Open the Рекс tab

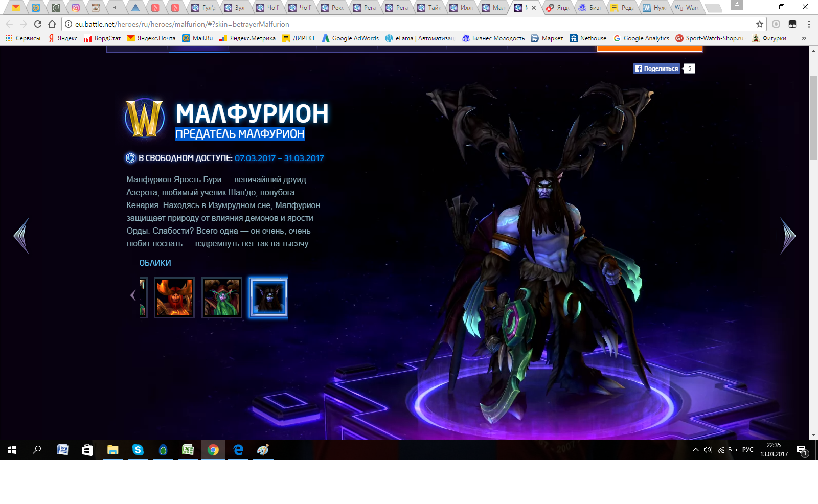point(332,8)
